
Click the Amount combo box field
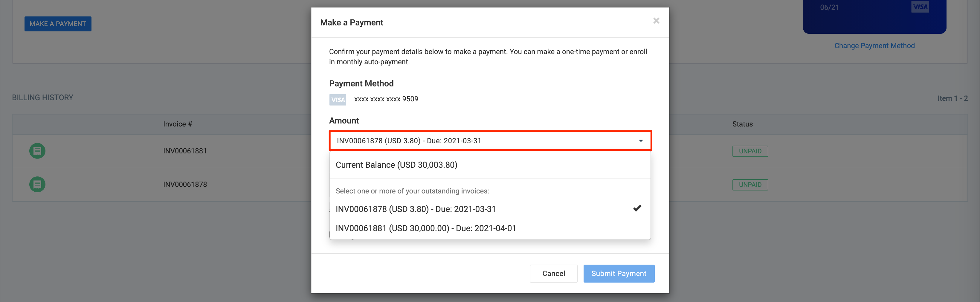490,141
